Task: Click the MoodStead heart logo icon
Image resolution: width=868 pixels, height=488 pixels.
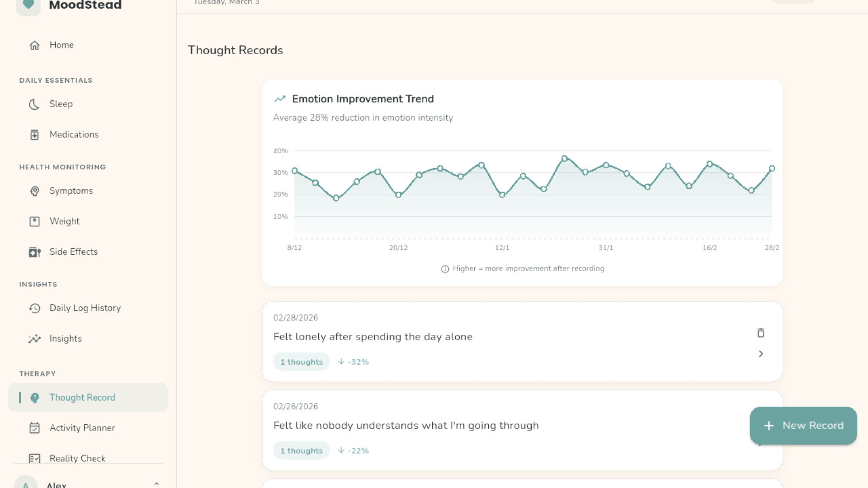Action: click(28, 5)
